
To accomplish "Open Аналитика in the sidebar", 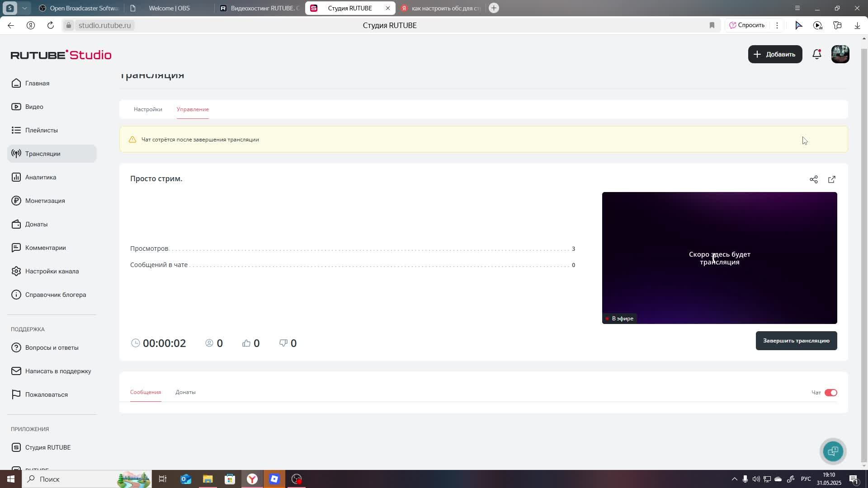I will [41, 177].
